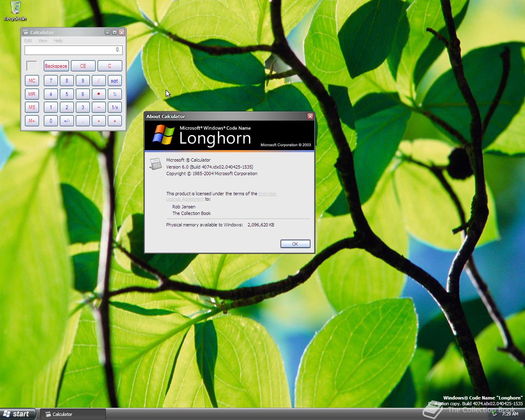Click the divide (/) button
Screen dimensions: 525x420
click(x=99, y=81)
